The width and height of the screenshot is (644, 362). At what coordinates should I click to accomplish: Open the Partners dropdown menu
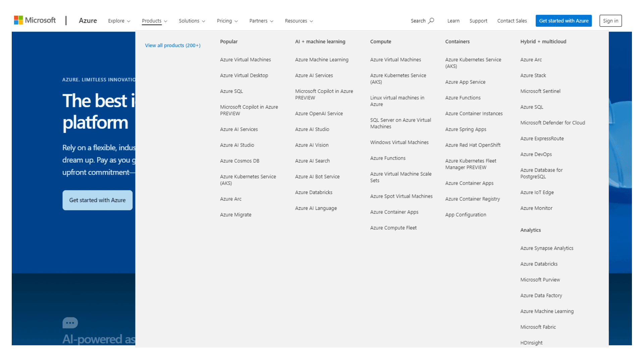click(x=261, y=21)
